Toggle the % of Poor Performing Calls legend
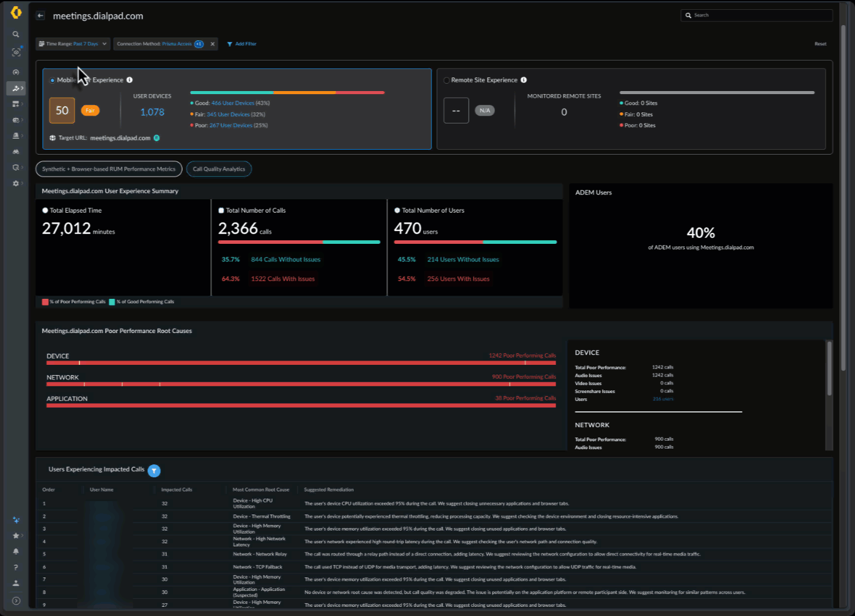The height and width of the screenshot is (616, 855). (x=74, y=302)
